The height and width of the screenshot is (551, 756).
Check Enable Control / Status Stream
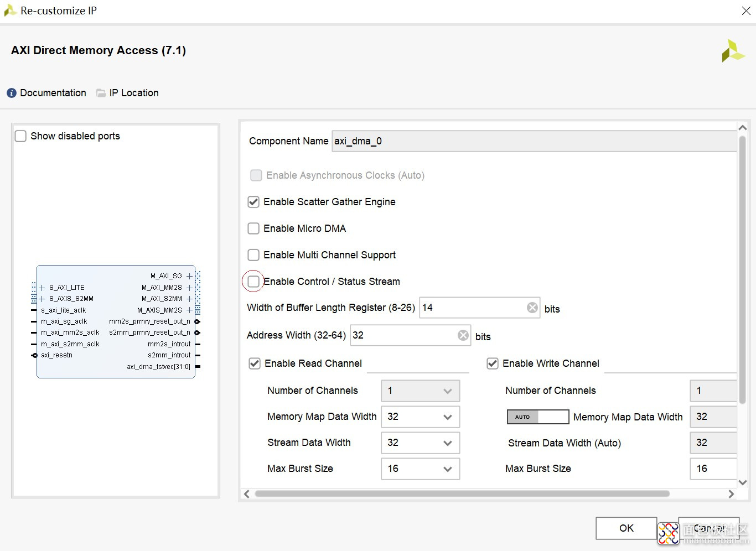click(253, 282)
